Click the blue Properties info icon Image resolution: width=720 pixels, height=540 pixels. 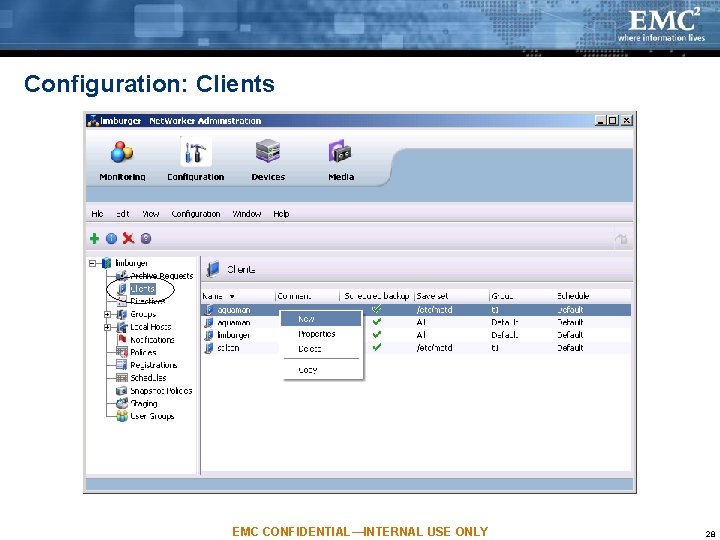[111, 238]
